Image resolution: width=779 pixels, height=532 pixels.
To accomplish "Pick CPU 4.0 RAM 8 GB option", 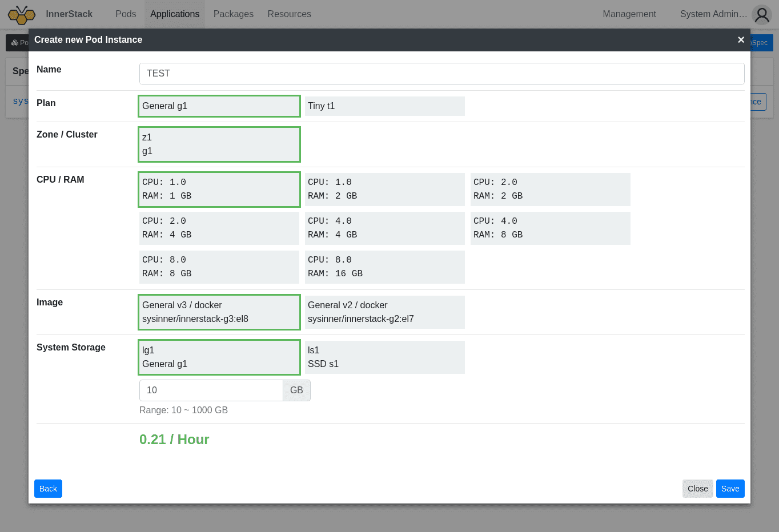I will (x=551, y=228).
